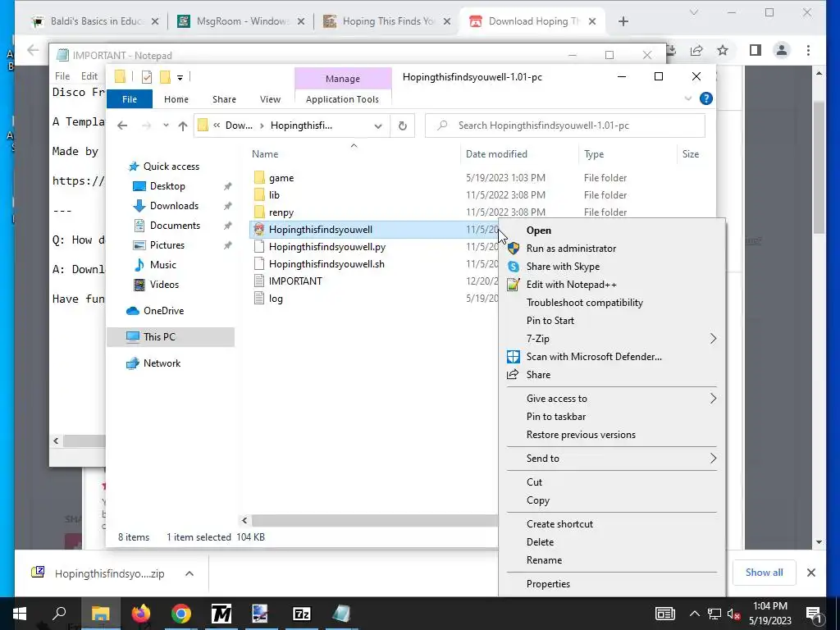Refresh the Explorer folder view
840x630 pixels.
point(402,126)
